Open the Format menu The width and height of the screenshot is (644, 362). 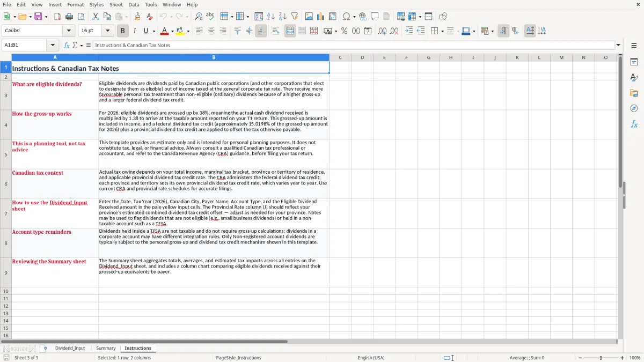[x=75, y=4]
